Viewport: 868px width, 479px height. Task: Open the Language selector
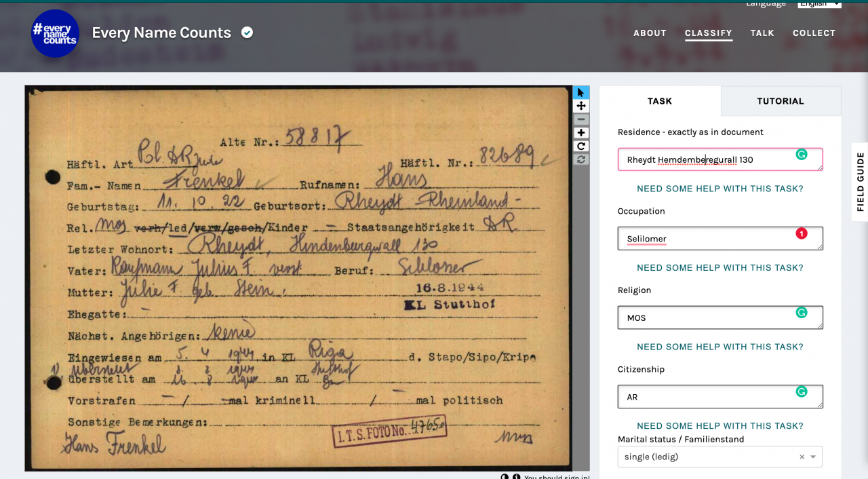pyautogui.click(x=819, y=3)
